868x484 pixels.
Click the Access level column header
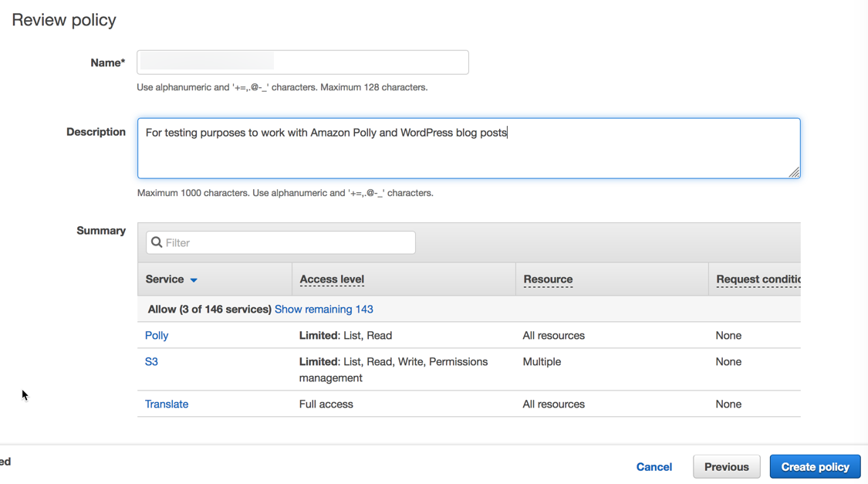coord(332,279)
